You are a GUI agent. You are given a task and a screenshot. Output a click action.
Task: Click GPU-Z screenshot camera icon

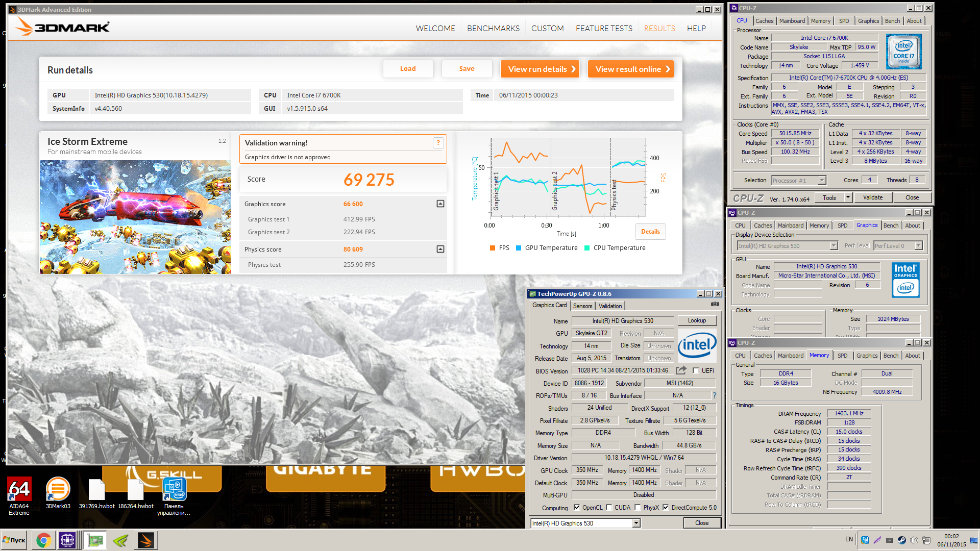715,304
